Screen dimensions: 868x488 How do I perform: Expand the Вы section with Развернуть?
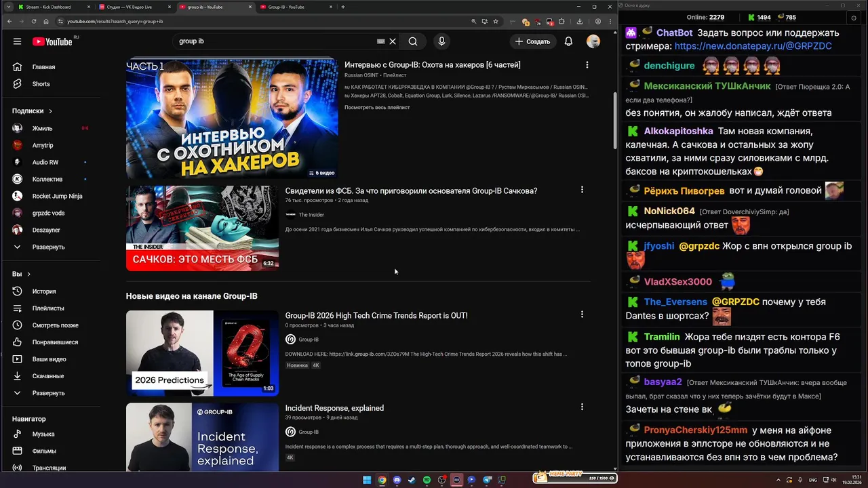47,393
